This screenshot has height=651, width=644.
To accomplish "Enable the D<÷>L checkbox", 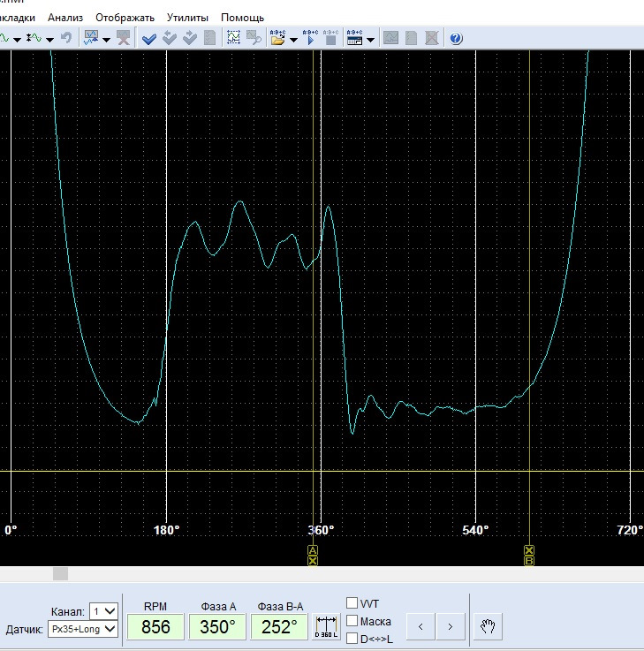I will 352,638.
